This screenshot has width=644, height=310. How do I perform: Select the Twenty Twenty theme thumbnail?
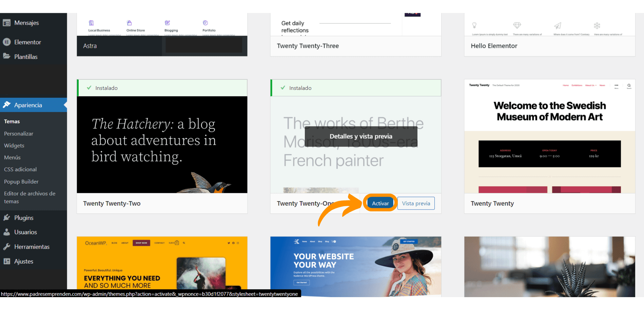(550, 136)
